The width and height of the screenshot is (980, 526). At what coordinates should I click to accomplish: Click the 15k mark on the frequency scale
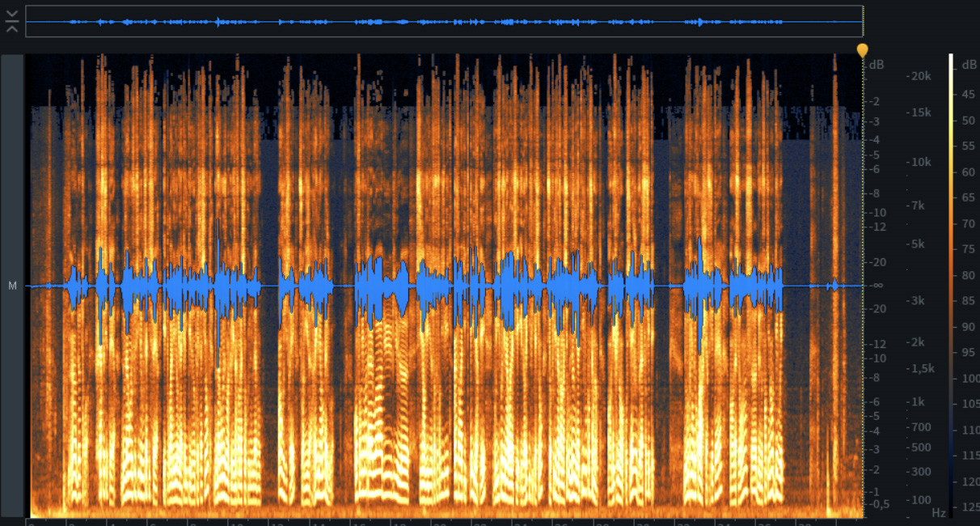pyautogui.click(x=921, y=112)
